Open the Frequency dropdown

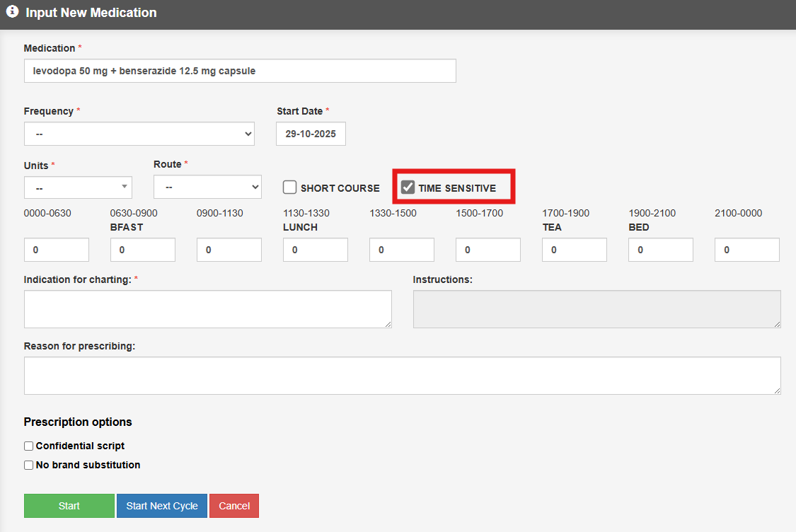point(139,134)
